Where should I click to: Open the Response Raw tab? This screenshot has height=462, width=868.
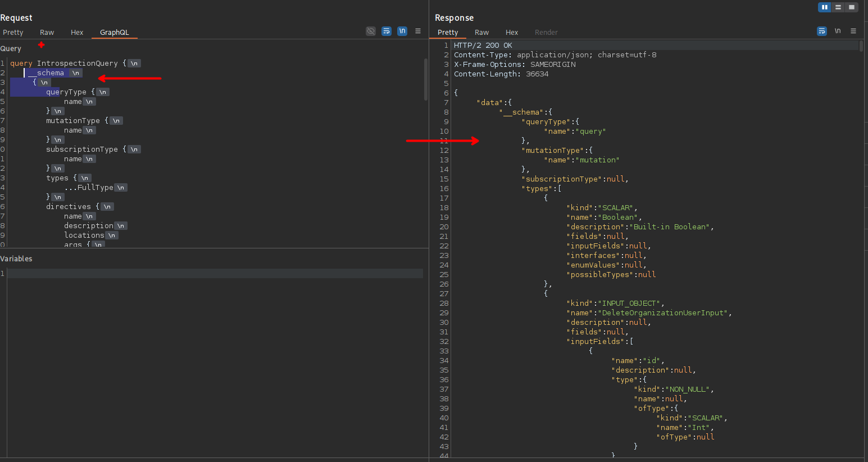[x=481, y=33]
